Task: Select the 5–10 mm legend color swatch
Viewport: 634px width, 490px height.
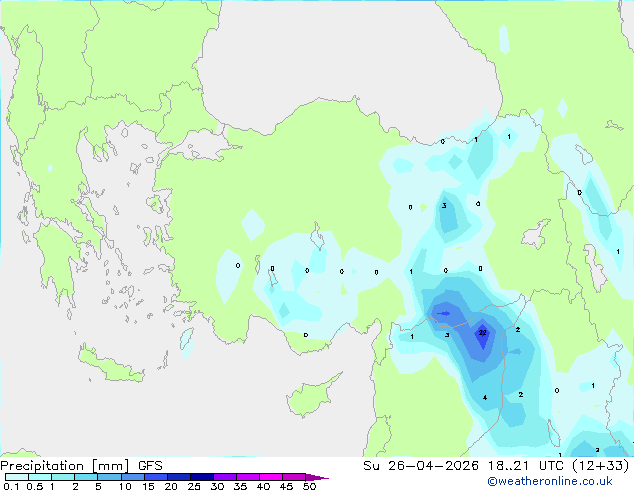Action: point(109,477)
